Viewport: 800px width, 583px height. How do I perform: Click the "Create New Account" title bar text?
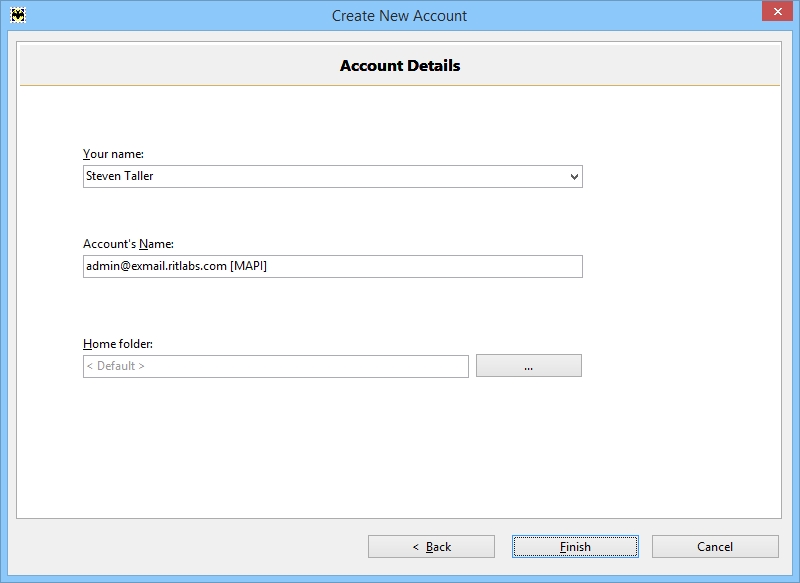coord(399,15)
